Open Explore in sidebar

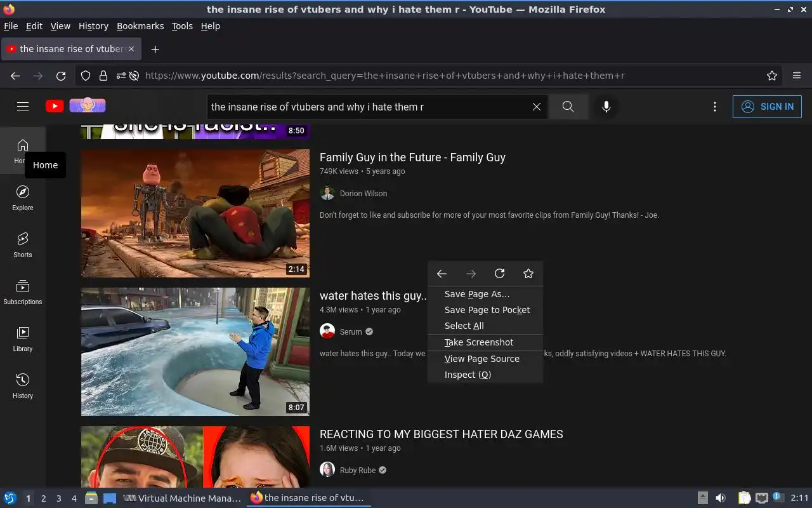(x=23, y=198)
